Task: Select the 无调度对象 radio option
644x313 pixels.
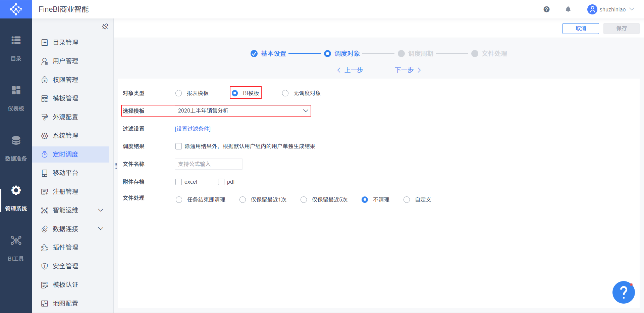Action: pos(285,93)
